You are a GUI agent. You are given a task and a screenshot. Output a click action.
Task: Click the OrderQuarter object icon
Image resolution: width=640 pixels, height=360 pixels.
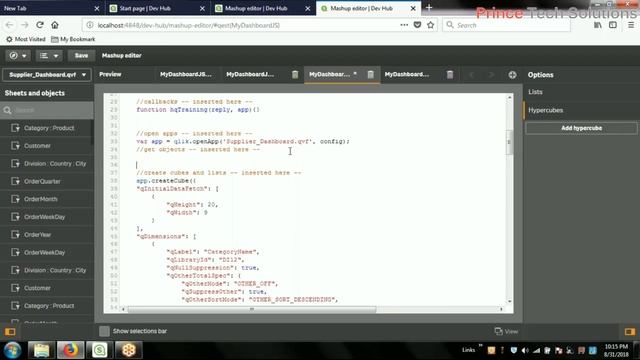[16, 181]
